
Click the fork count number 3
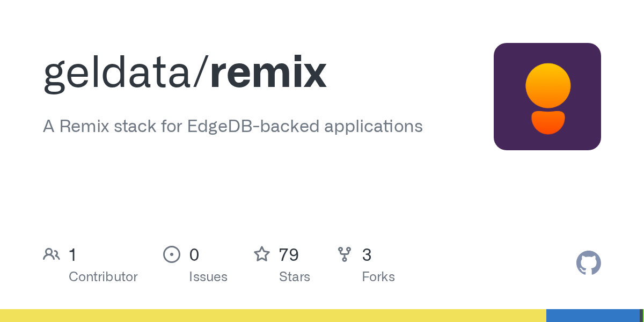click(x=367, y=254)
